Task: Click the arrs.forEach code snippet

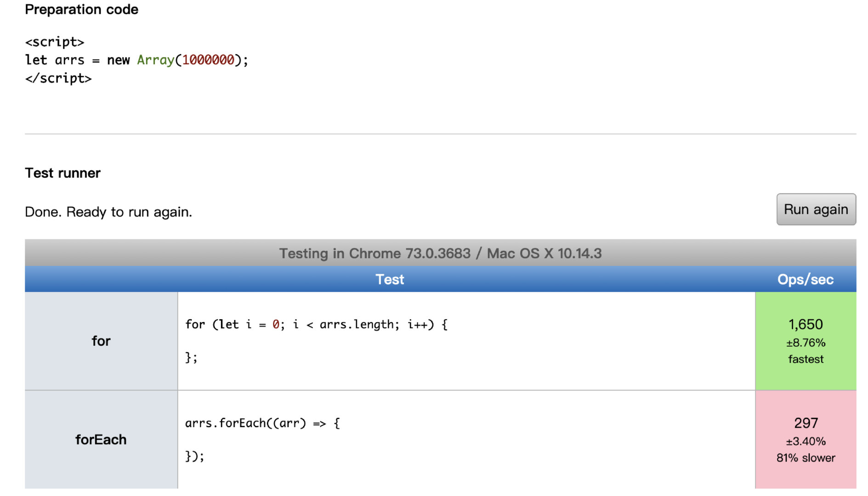Action: [x=262, y=440]
